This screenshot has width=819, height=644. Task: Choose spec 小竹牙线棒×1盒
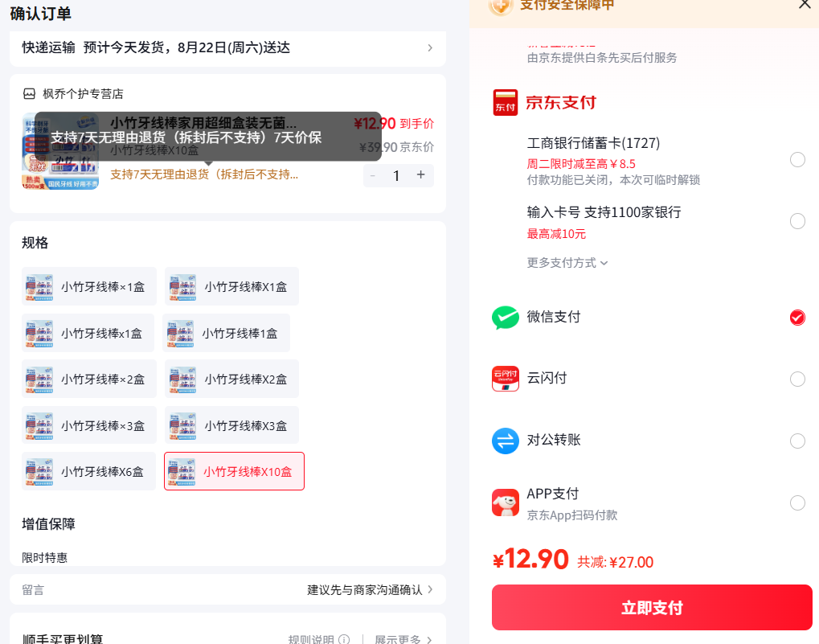point(88,287)
